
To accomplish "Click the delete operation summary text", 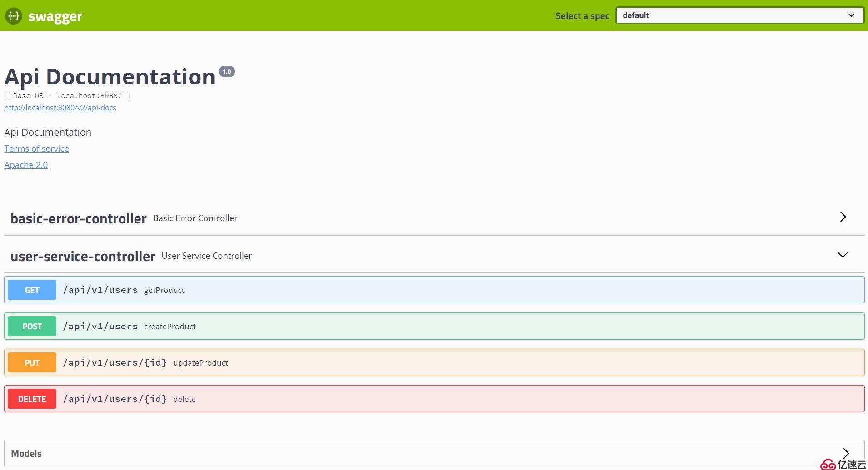I will pos(185,399).
